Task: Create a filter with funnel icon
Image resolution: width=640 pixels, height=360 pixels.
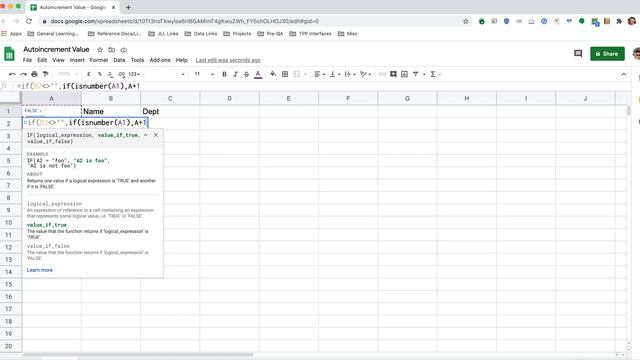Action: [x=416, y=74]
